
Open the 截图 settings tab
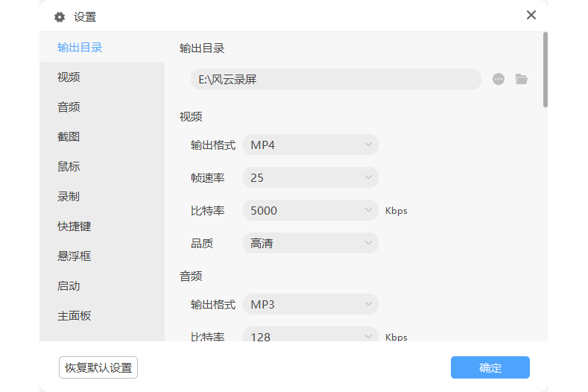[69, 136]
